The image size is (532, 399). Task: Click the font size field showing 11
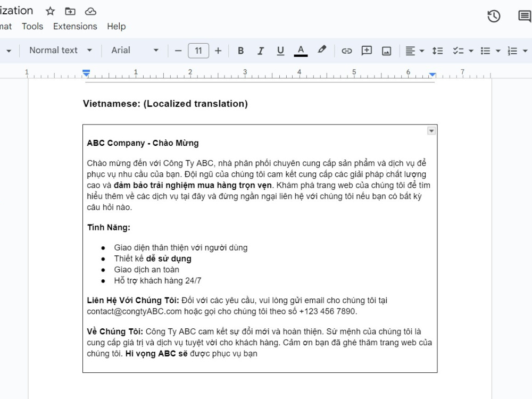coord(198,51)
